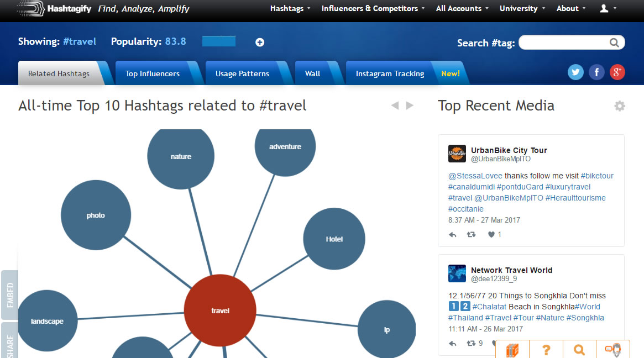The width and height of the screenshot is (644, 358).
Task: Open the help question mark icon
Action: pos(546,350)
